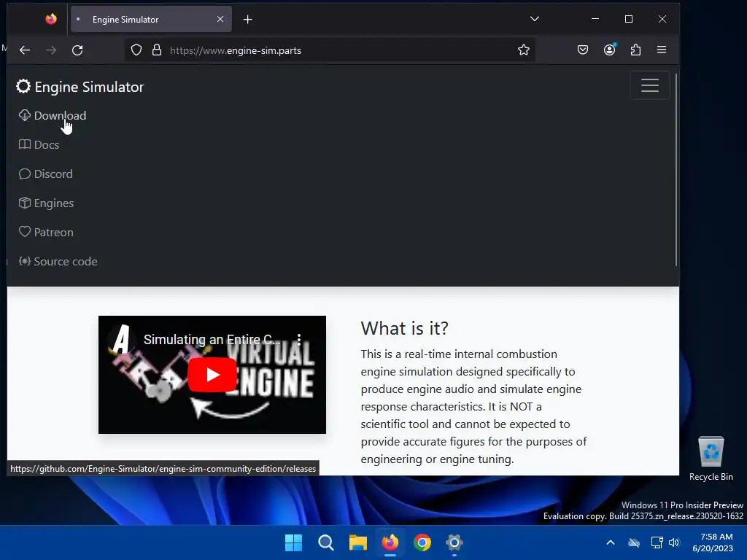Screen dimensions: 747x560
Task: Minimize the Firefox window
Action: pyautogui.click(x=595, y=19)
